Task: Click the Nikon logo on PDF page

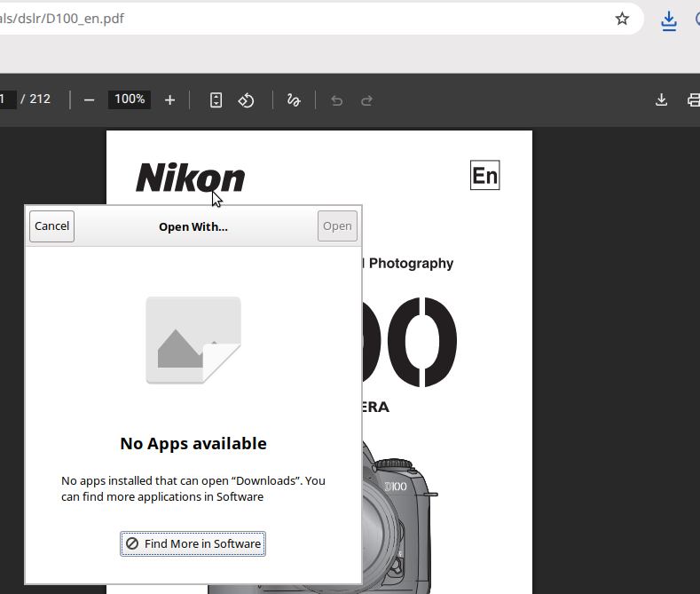Action: (190, 178)
